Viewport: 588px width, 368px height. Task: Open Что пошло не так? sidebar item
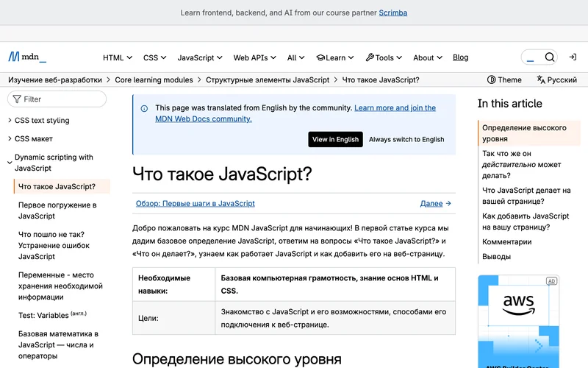click(54, 246)
